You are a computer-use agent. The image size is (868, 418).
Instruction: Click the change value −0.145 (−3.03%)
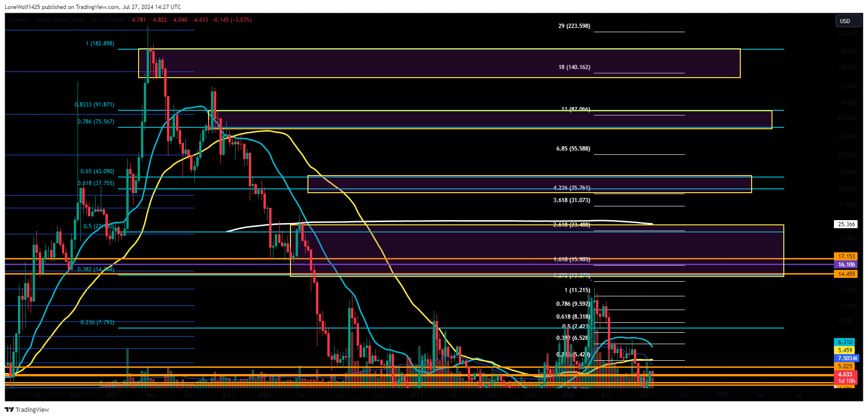(232, 20)
